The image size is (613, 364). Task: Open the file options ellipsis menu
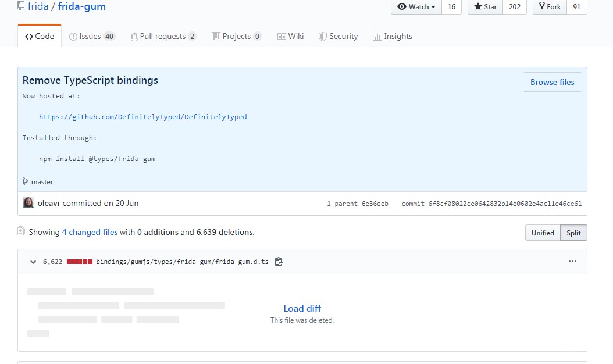click(572, 262)
